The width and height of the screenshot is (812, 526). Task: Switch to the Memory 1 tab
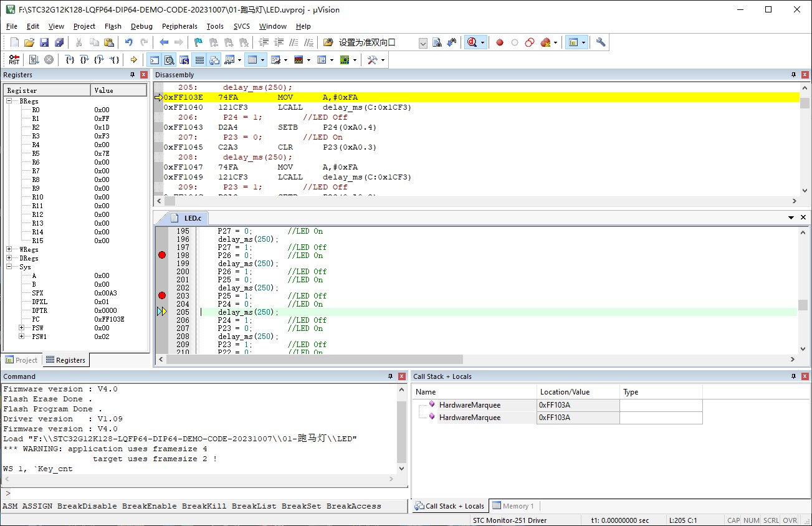pyautogui.click(x=513, y=506)
